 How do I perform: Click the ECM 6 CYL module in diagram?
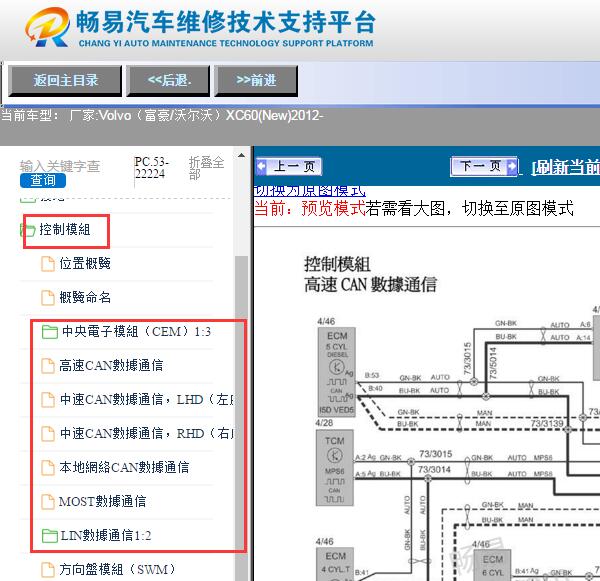point(493,566)
